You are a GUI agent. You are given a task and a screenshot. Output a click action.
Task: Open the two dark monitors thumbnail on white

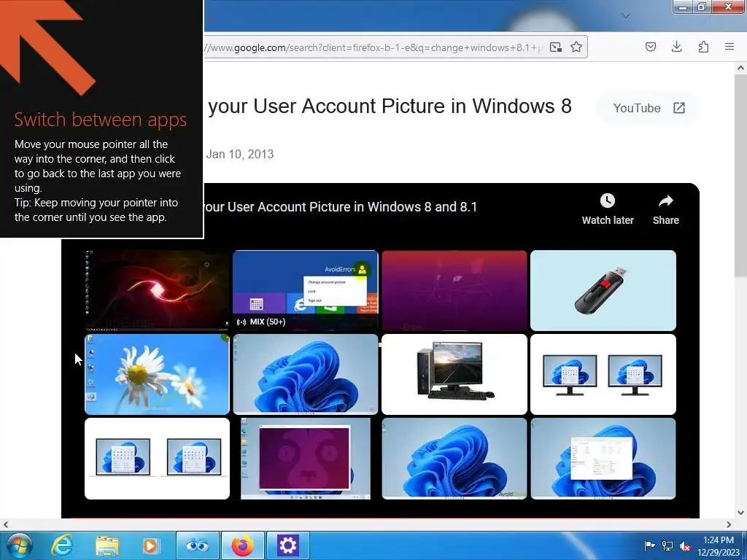click(603, 374)
